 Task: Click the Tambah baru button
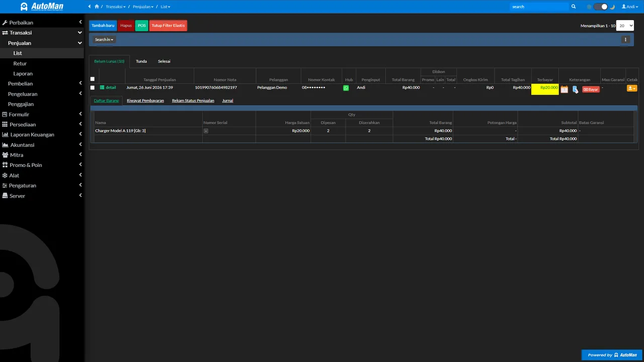[x=103, y=26]
